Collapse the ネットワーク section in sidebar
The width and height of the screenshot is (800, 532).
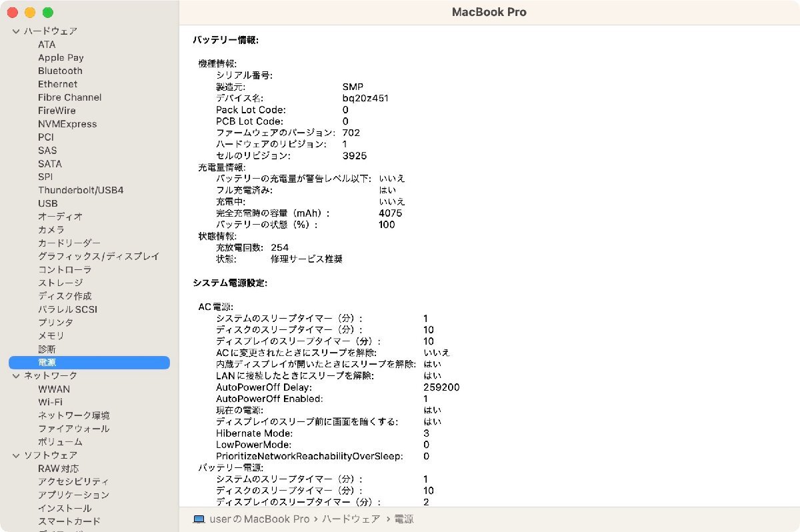[x=16, y=376]
